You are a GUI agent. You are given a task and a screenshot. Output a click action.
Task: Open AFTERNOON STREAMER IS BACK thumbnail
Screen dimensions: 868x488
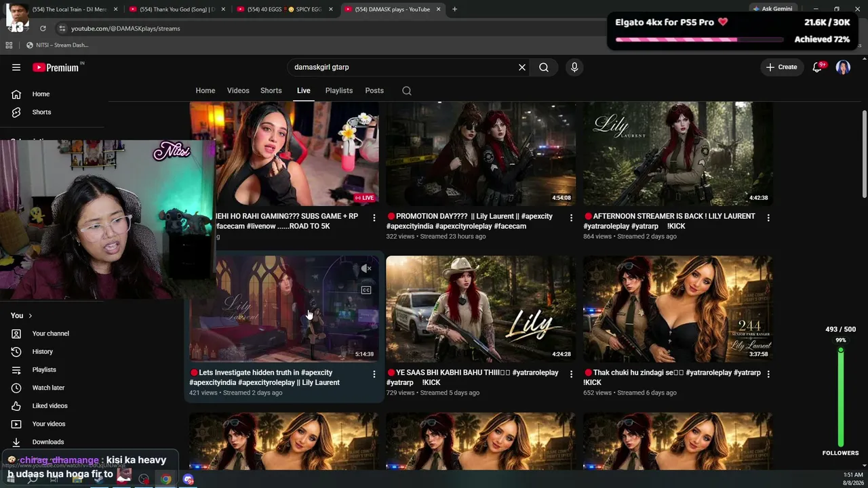[678, 154]
